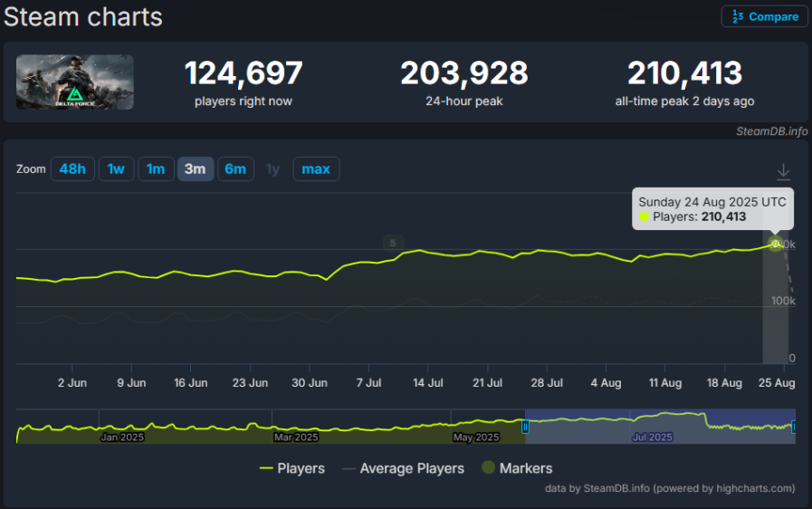This screenshot has width=812, height=509.
Task: Grab the right navigator range handle
Action: coord(794,427)
